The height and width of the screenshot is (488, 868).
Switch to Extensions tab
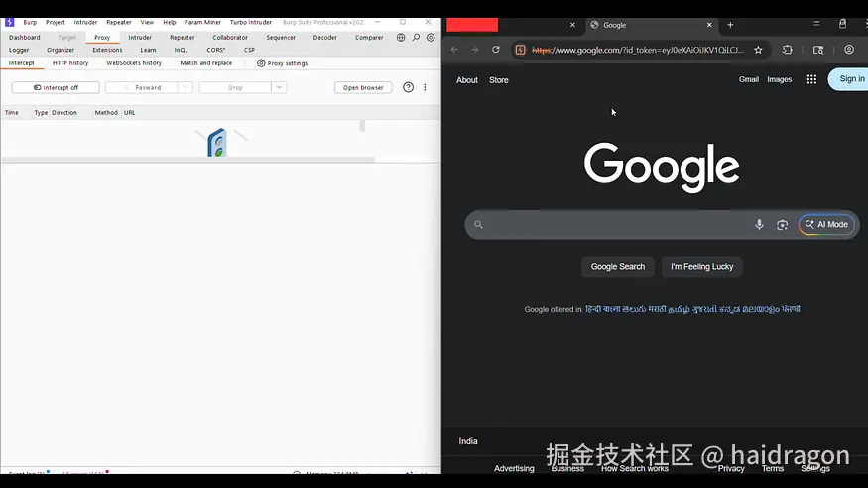[107, 50]
